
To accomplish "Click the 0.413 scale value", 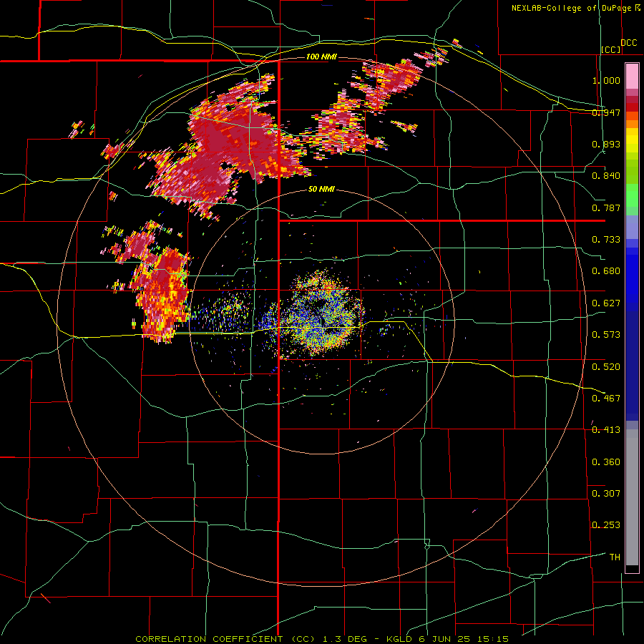I will pos(606,430).
